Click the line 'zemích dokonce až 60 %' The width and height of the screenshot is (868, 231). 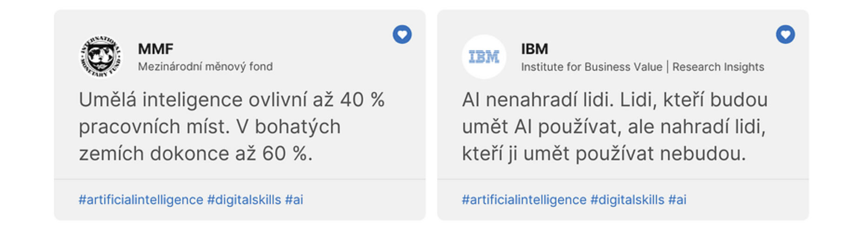click(195, 154)
